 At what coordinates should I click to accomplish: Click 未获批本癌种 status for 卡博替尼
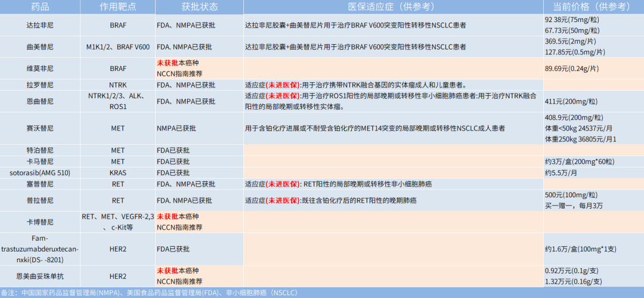178,217
